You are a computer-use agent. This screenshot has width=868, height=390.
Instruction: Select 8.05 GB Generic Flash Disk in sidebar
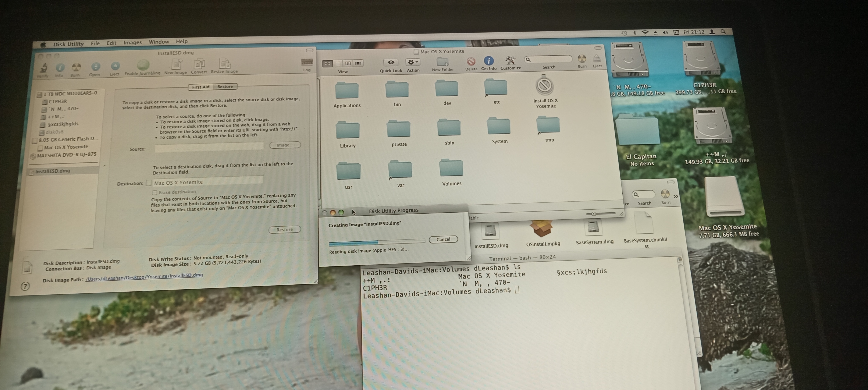pyautogui.click(x=65, y=139)
